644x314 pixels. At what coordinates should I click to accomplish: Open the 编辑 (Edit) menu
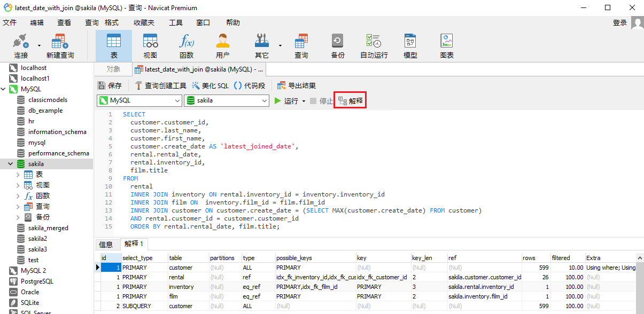(37, 23)
